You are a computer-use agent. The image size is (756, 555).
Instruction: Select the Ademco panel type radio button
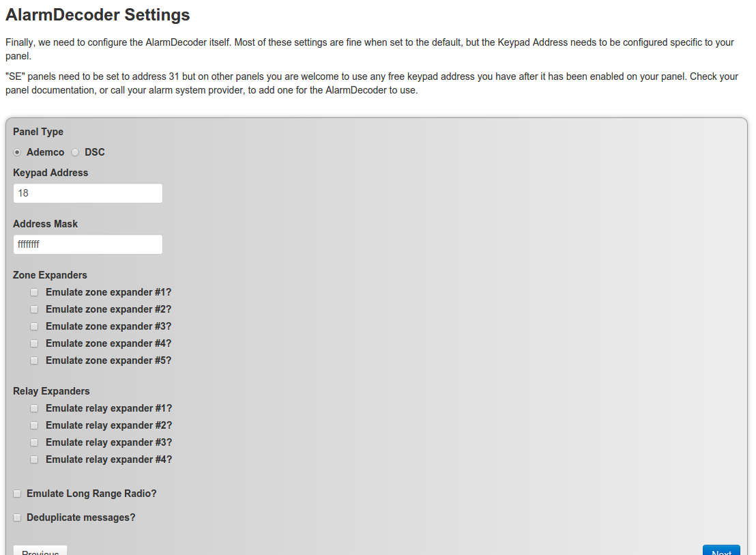click(x=17, y=152)
